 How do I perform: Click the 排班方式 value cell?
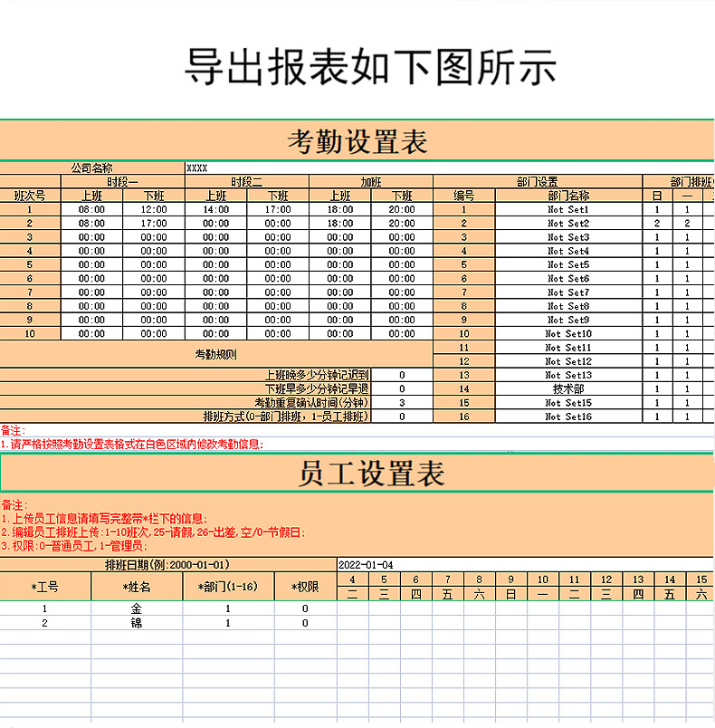point(402,417)
